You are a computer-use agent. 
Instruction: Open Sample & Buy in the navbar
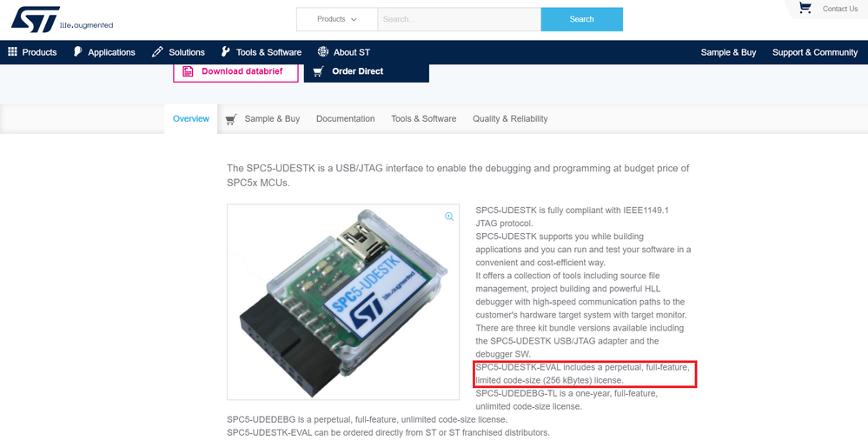pos(728,52)
